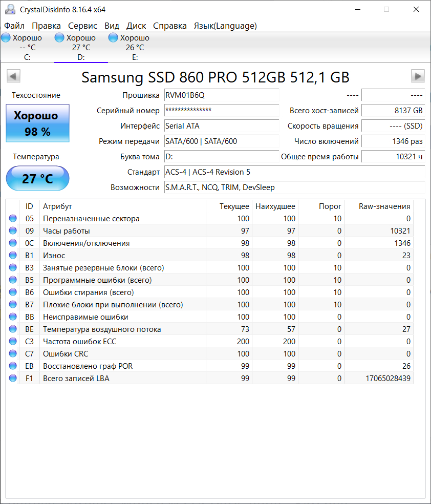Click status orb of row B1 Износ
431x504 pixels.
[x=13, y=255]
